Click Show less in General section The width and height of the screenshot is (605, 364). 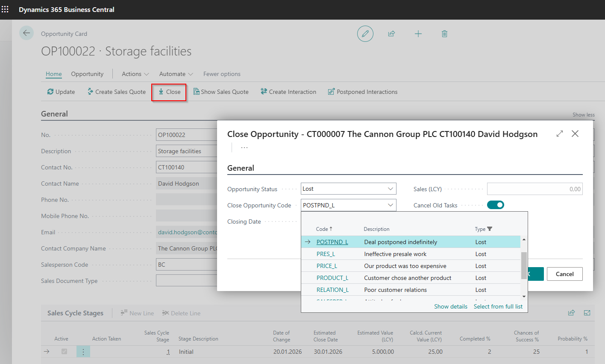pyautogui.click(x=584, y=115)
